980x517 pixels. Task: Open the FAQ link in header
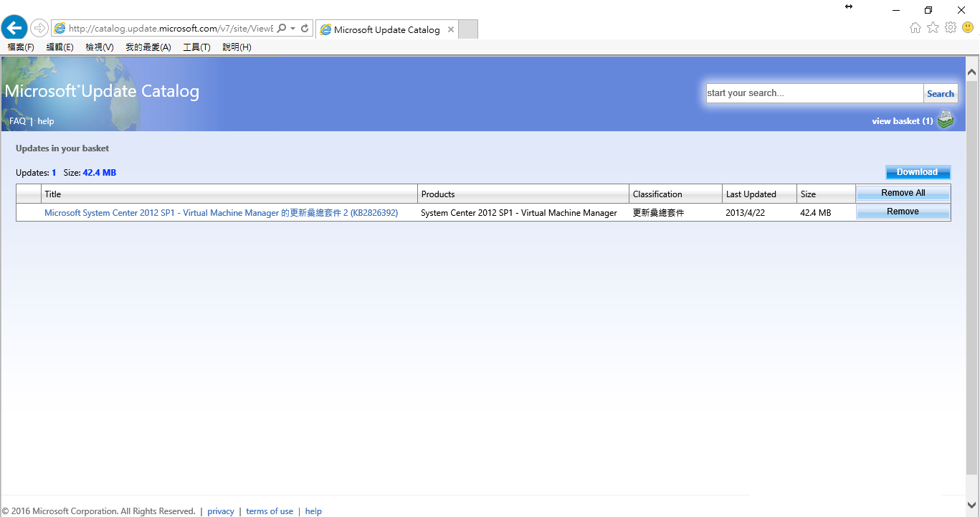pyautogui.click(x=17, y=121)
